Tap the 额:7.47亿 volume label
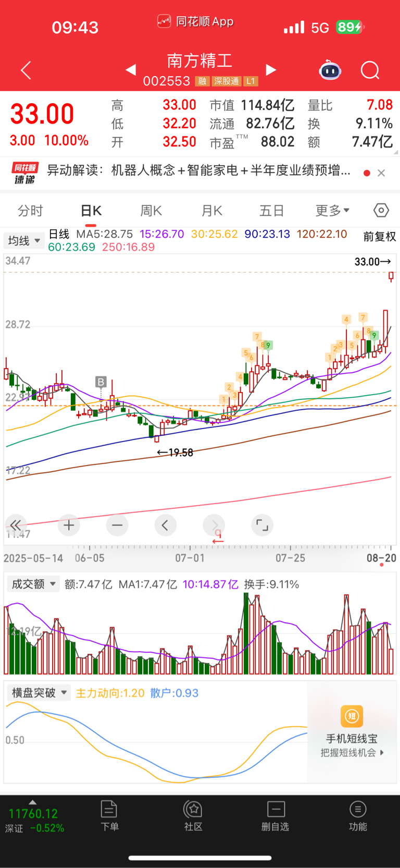Viewport: 400px width, 868px height. click(88, 584)
